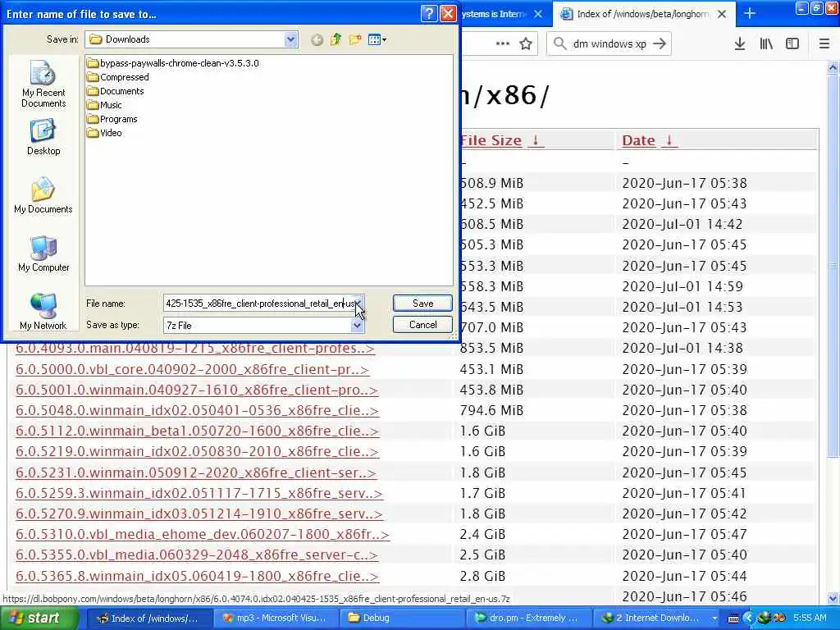Switch to the mp3 - Microsoft Visual taskbar window

click(x=276, y=619)
